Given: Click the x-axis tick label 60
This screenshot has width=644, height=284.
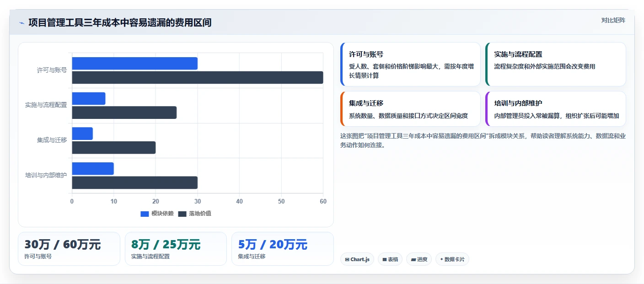Looking at the screenshot, I should coord(323,201).
